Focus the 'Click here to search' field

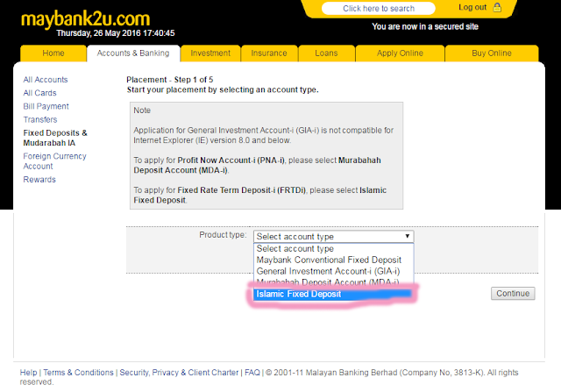(378, 8)
